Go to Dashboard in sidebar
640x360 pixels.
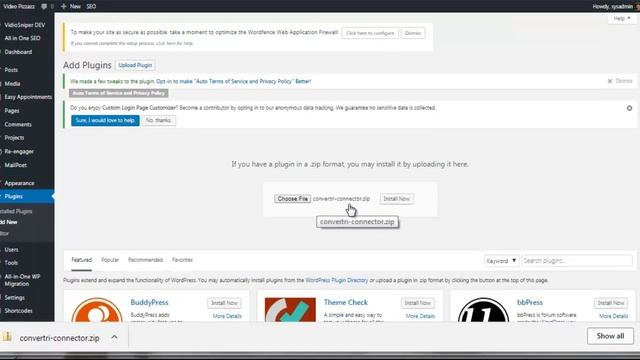tap(18, 52)
